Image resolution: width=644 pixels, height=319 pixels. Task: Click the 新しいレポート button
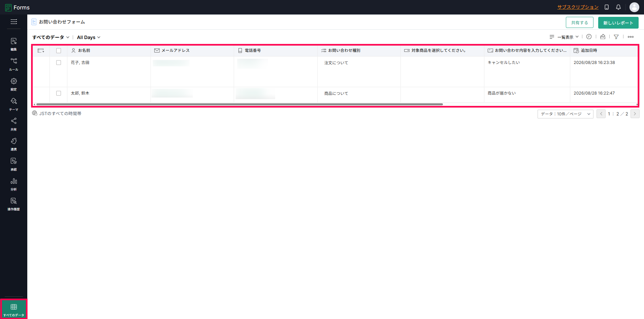pyautogui.click(x=618, y=23)
